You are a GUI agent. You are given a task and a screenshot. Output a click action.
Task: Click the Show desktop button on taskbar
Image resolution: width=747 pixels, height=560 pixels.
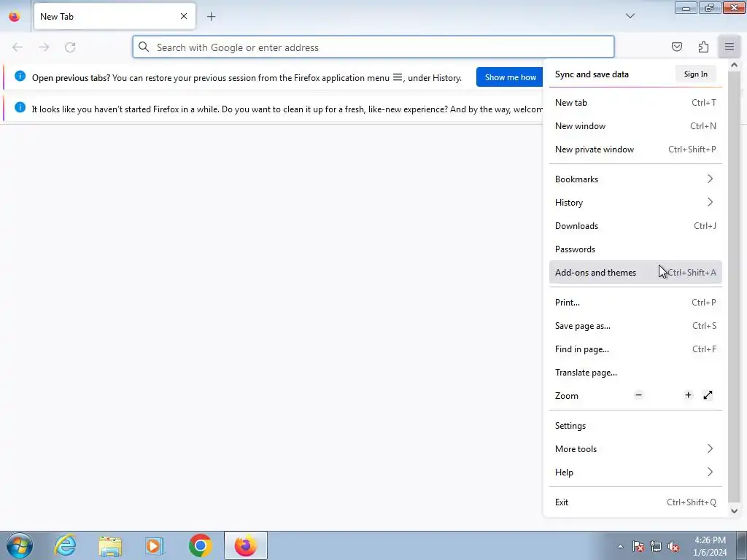coord(742,545)
